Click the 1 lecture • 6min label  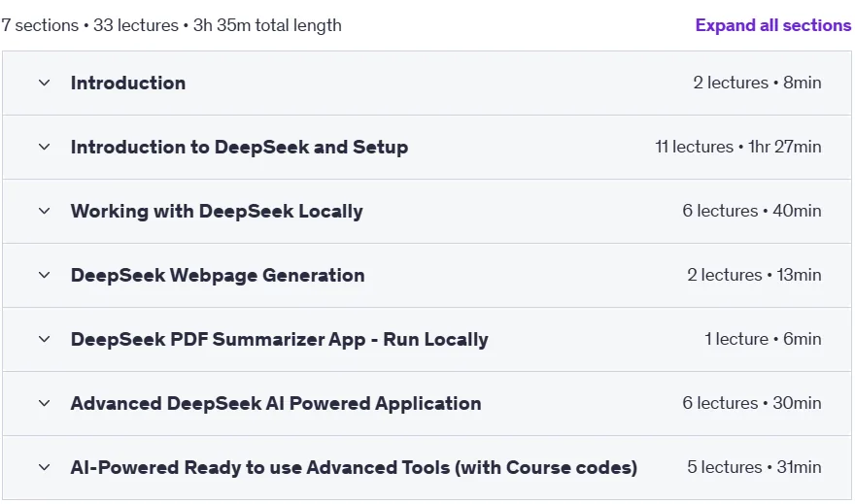coord(763,339)
